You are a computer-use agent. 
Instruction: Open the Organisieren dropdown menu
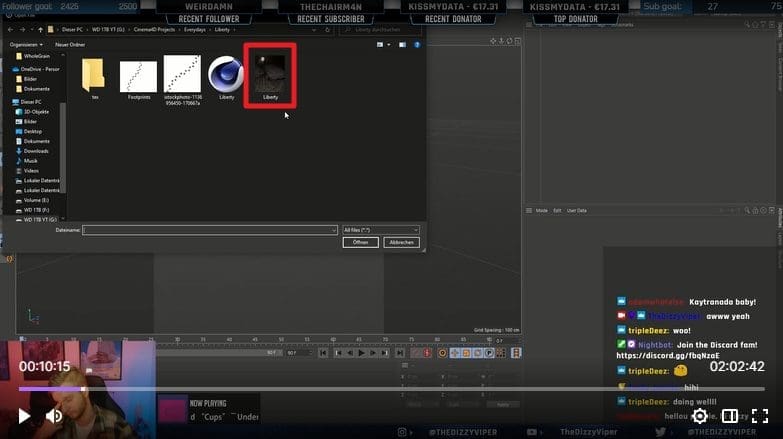[x=25, y=44]
